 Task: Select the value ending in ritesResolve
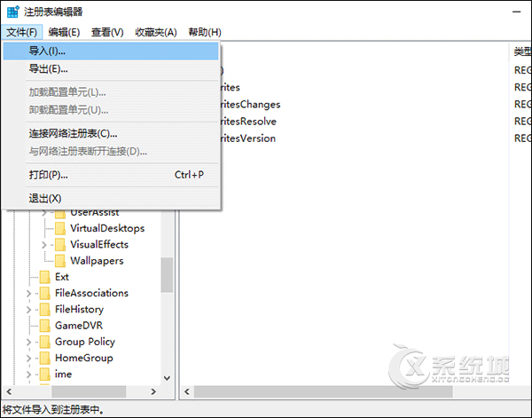248,122
